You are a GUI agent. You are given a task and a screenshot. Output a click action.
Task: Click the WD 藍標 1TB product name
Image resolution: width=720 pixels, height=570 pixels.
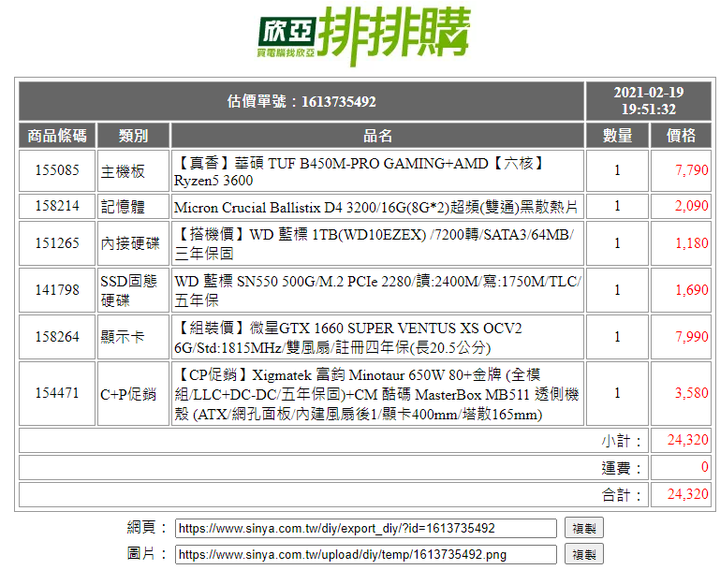374,243
